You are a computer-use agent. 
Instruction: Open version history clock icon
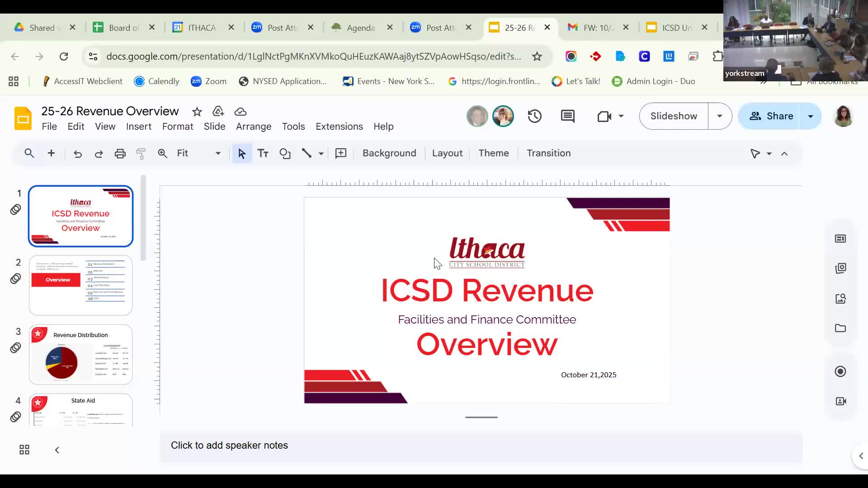534,116
